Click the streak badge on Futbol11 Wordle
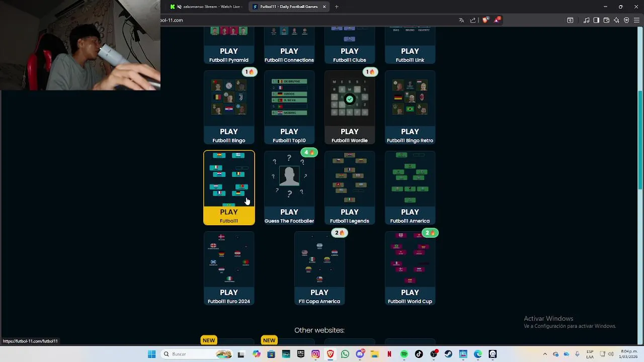Screen dimensions: 644x362 coord(370,72)
